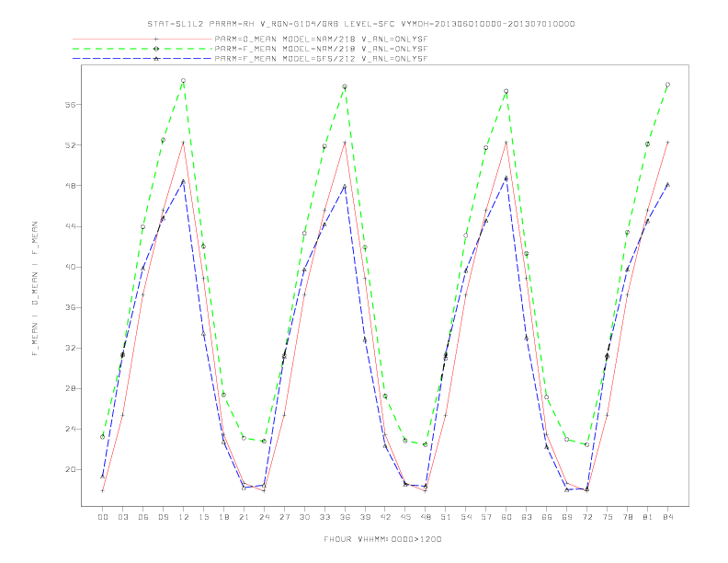The height and width of the screenshot is (563, 728).
Task: Click the x-axis title FHOUR VHHMM:0000>1200
Action: click(382, 539)
